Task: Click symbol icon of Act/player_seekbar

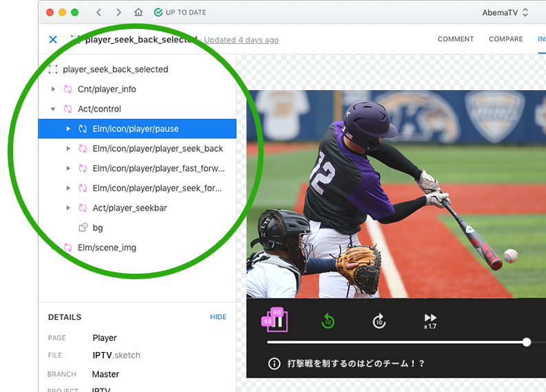Action: [x=83, y=208]
